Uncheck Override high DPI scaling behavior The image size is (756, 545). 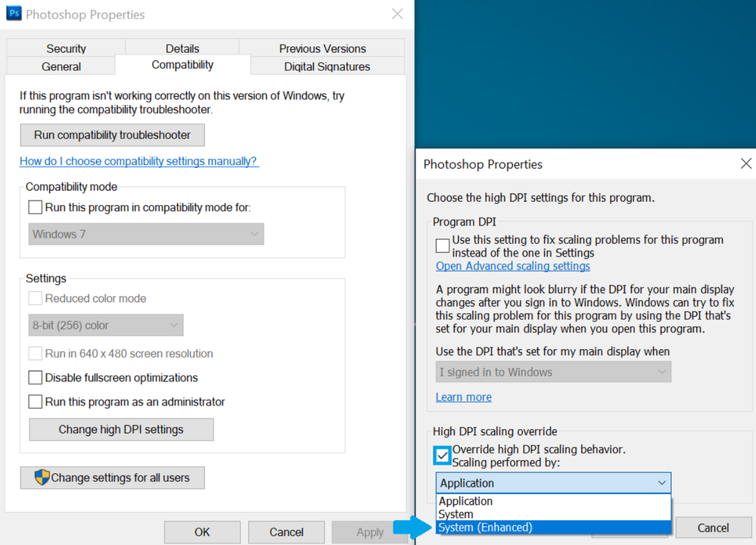[443, 455]
